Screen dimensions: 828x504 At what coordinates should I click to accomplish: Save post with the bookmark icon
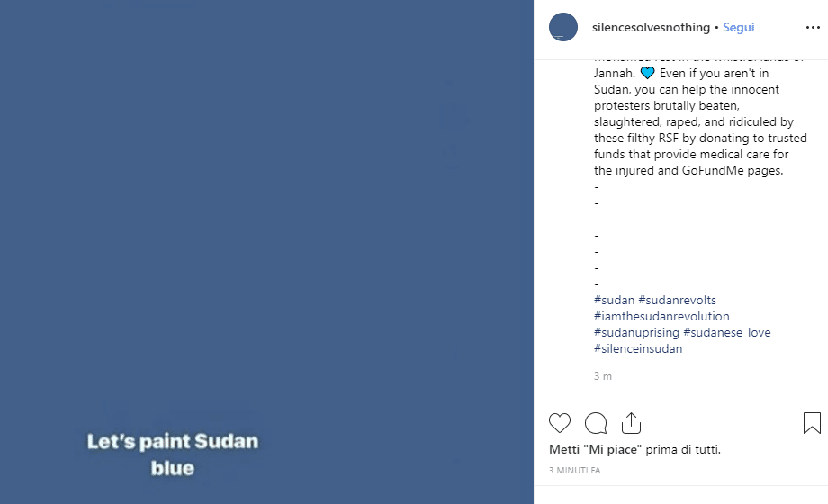click(x=811, y=423)
